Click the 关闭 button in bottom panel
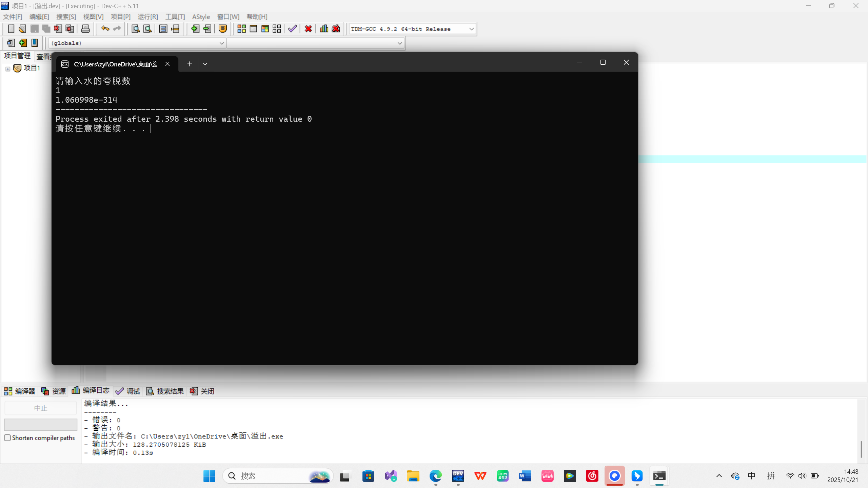The height and width of the screenshot is (488, 868). tap(202, 391)
